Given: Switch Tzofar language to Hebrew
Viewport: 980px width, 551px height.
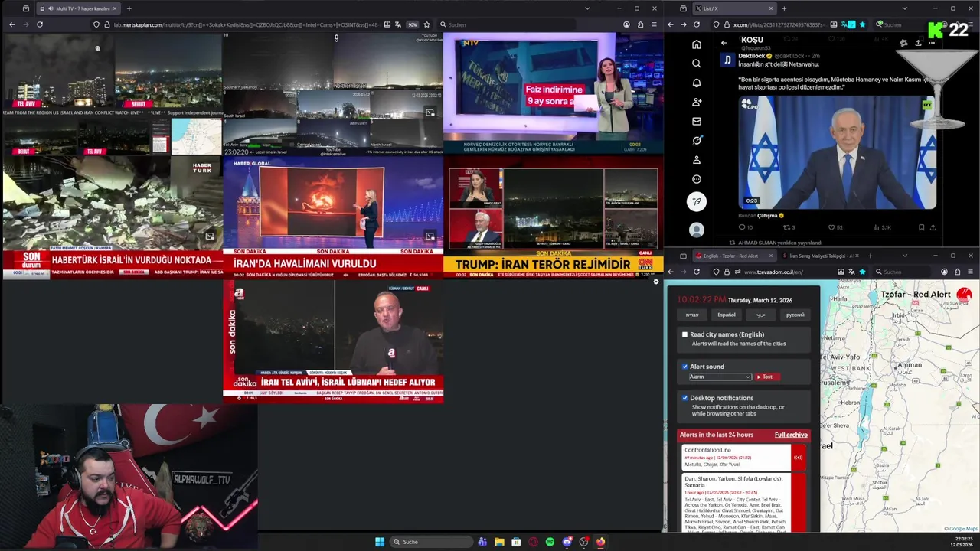Looking at the screenshot, I should pyautogui.click(x=692, y=315).
